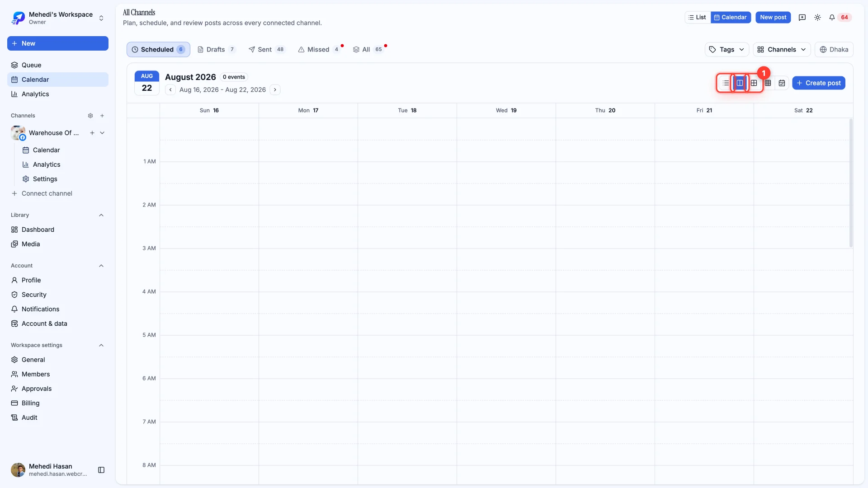Go to next week arrow
This screenshot has width=868, height=488.
pos(275,90)
